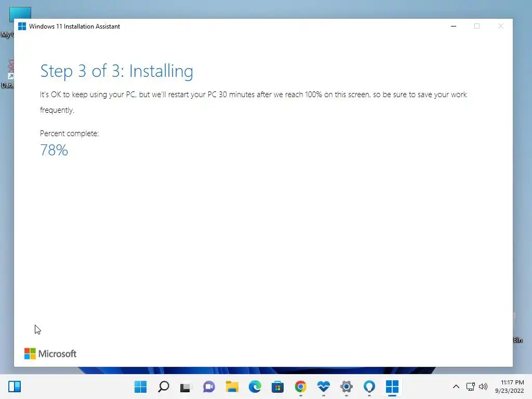
Task: Launch Microsoft Edge from taskbar
Action: (255, 387)
